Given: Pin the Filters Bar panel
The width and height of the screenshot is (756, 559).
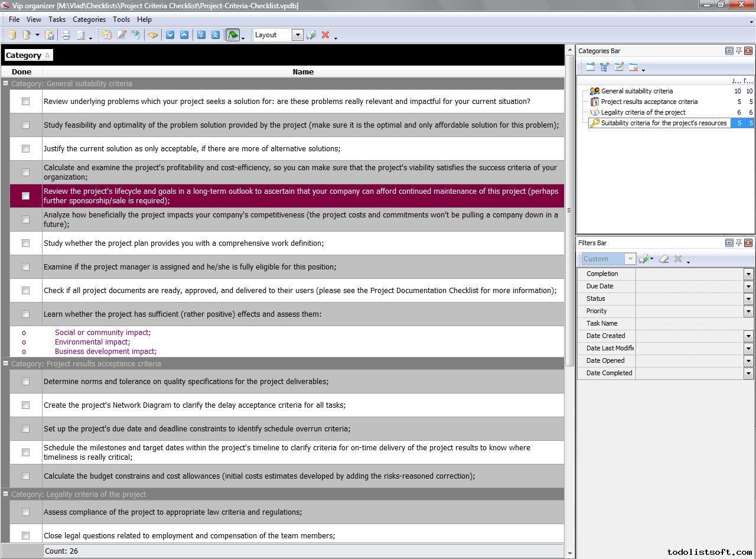Looking at the screenshot, I should (738, 243).
